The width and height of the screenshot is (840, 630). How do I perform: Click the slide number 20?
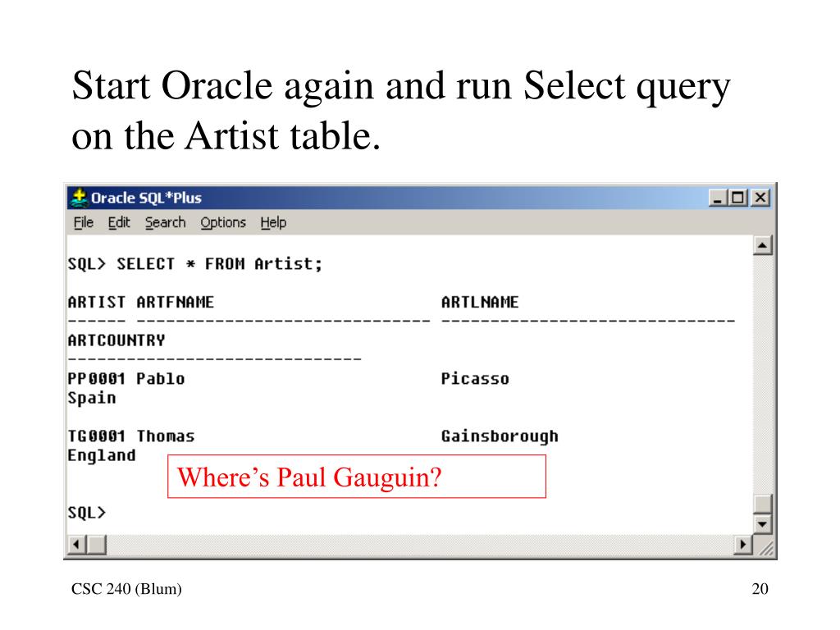pos(760,589)
